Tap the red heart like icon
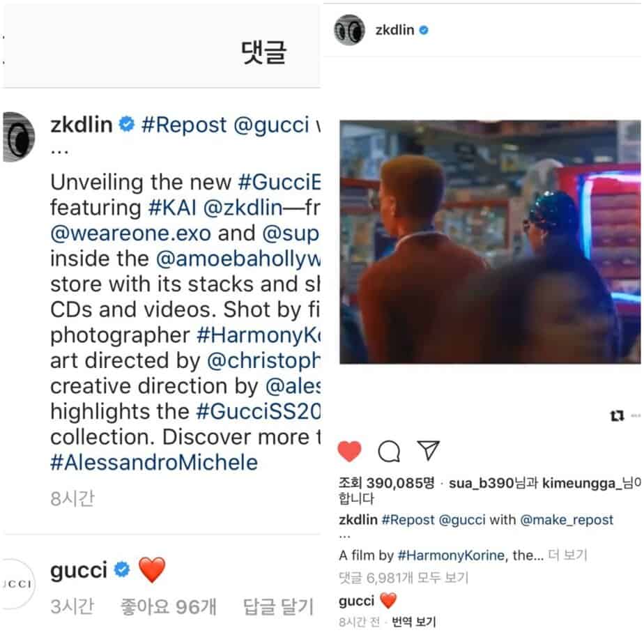Screen dimensions: 644x644 [349, 451]
